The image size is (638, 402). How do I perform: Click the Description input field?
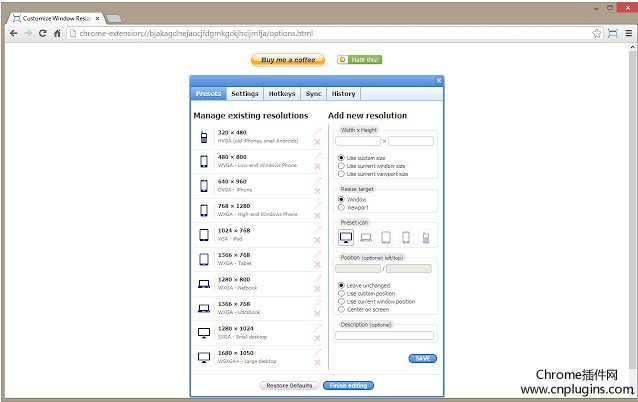pos(384,336)
